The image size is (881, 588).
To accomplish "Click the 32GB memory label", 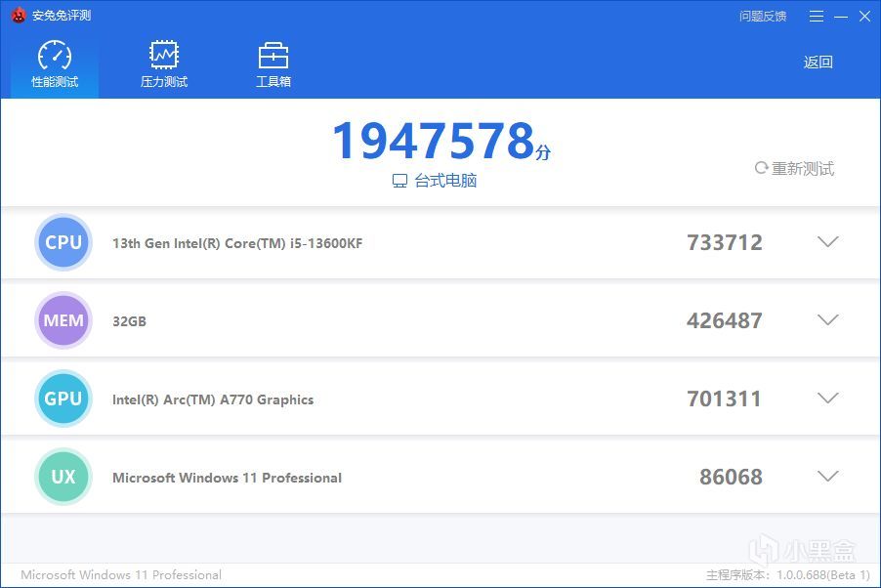I will tap(129, 321).
